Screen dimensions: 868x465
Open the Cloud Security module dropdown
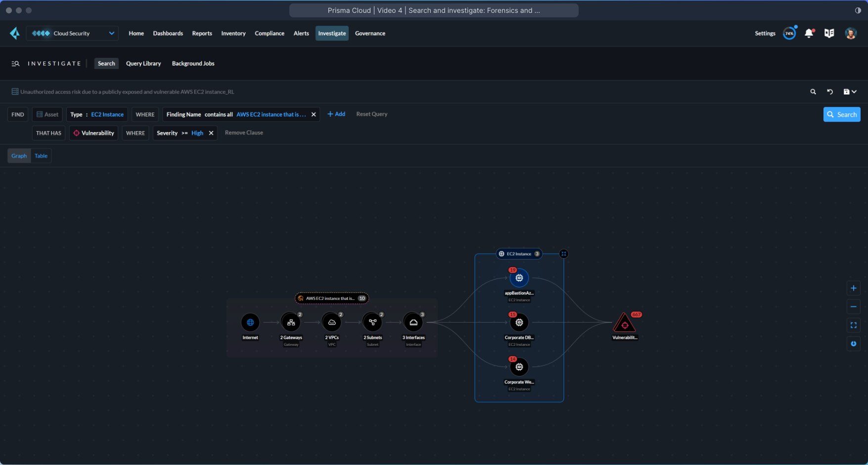[x=72, y=33]
